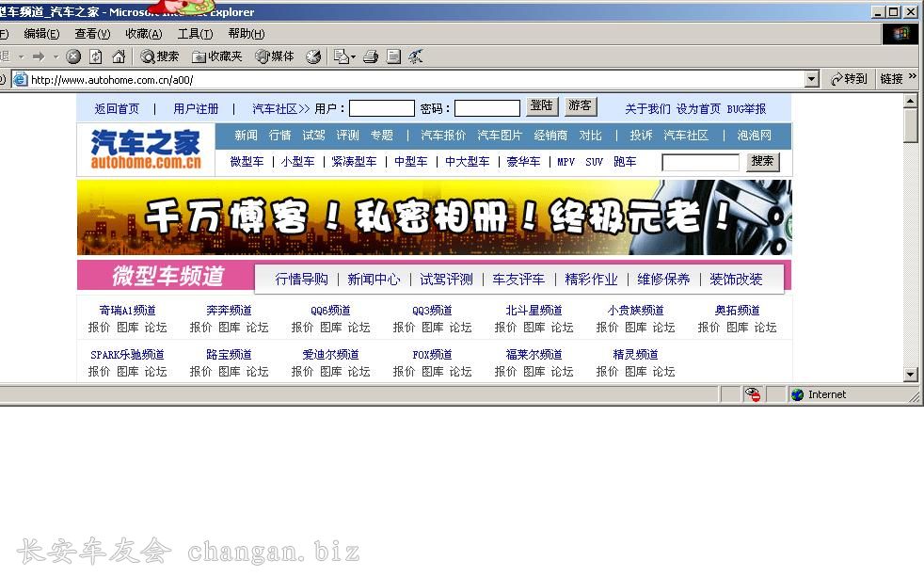Click the site search text box
This screenshot has height=577, width=924.
coord(700,162)
